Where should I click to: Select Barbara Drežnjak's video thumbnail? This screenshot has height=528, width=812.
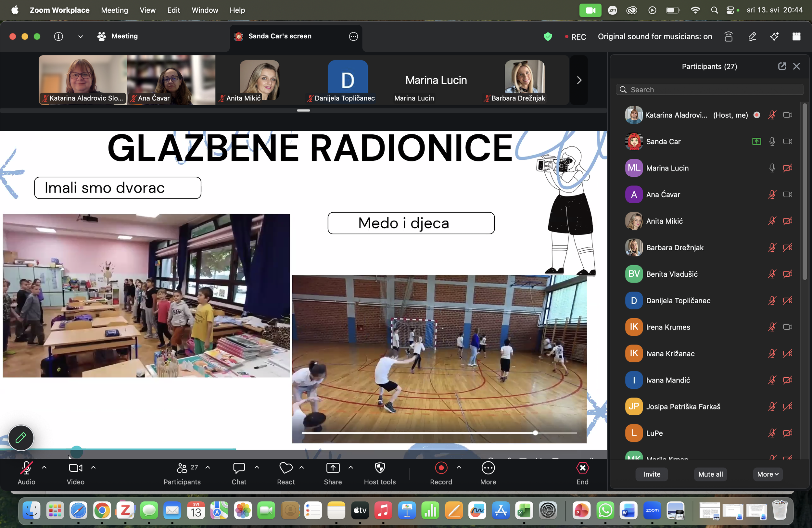524,80
